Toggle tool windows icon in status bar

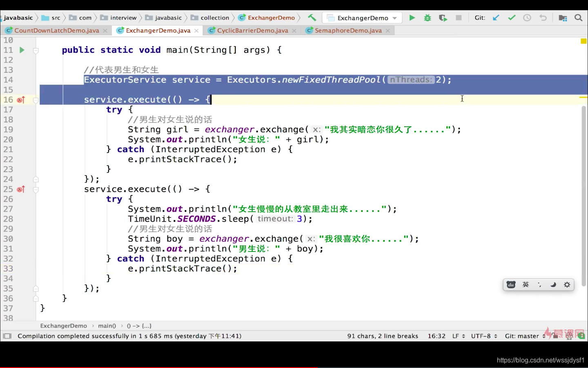coord(7,336)
